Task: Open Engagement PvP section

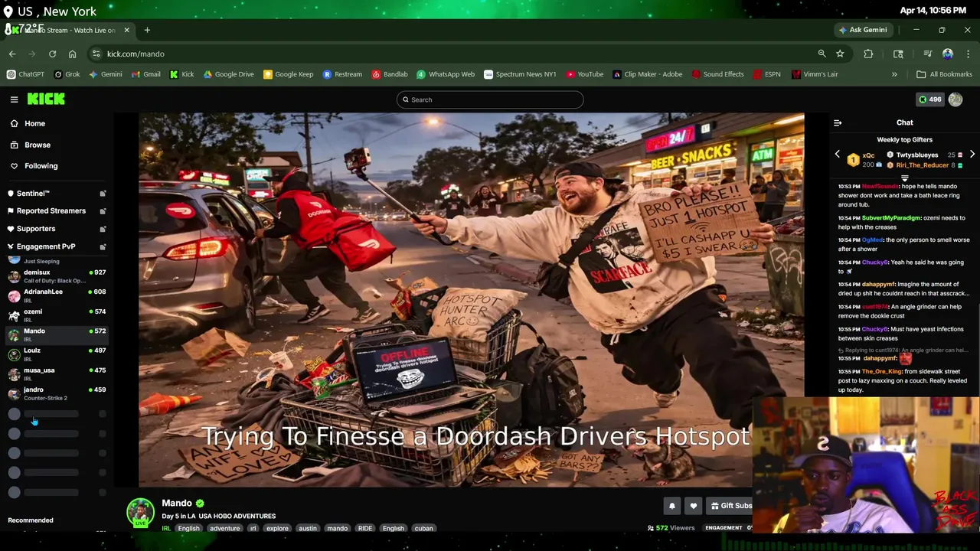Action: (46, 246)
